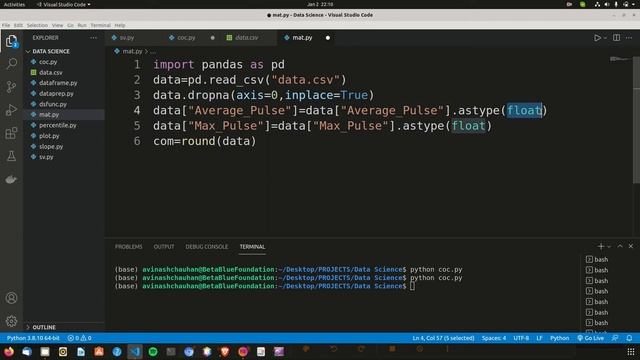Open the Run button dropdown arrow
640x360 pixels.
point(605,38)
